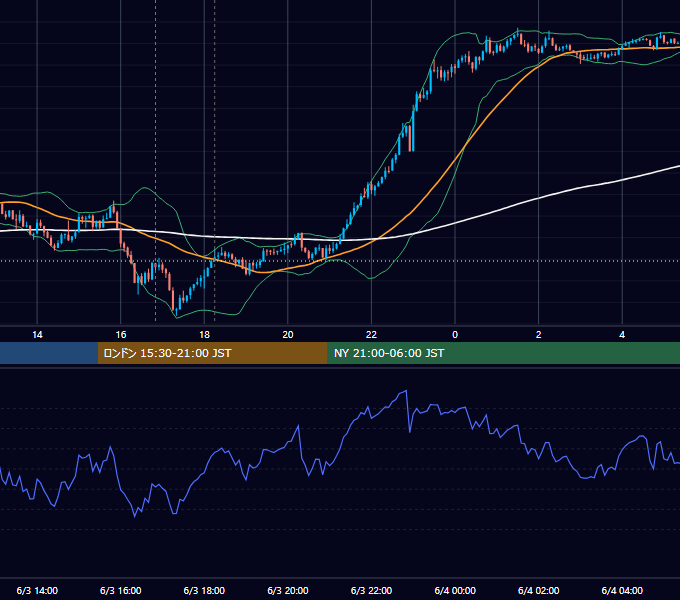
Task: Click the 6/4 02:00 timestamp label
Action: [x=539, y=590]
